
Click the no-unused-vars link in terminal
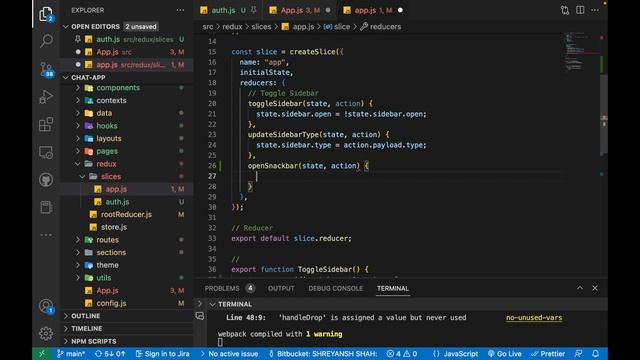pos(534,318)
